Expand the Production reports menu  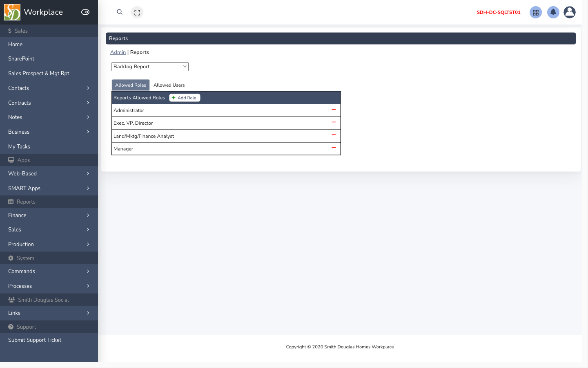coord(49,245)
